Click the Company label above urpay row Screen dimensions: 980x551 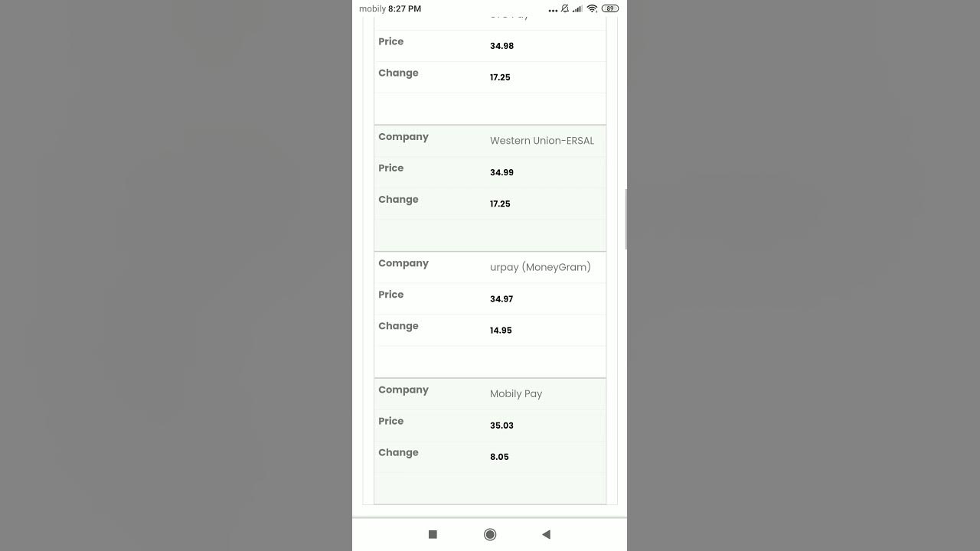403,263
